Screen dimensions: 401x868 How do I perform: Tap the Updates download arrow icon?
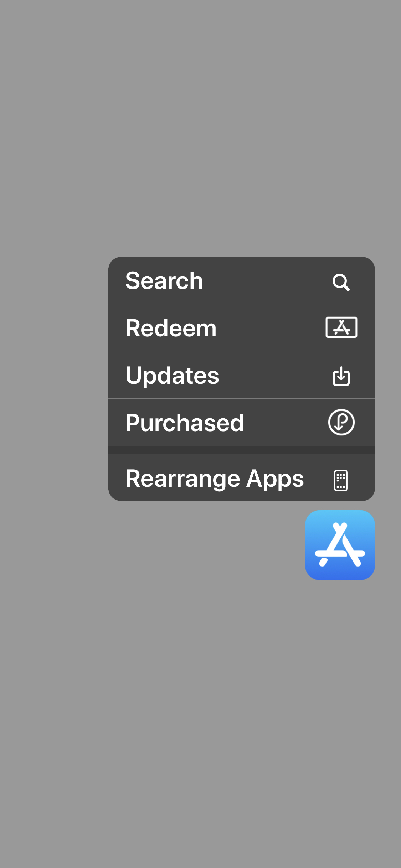[341, 376]
